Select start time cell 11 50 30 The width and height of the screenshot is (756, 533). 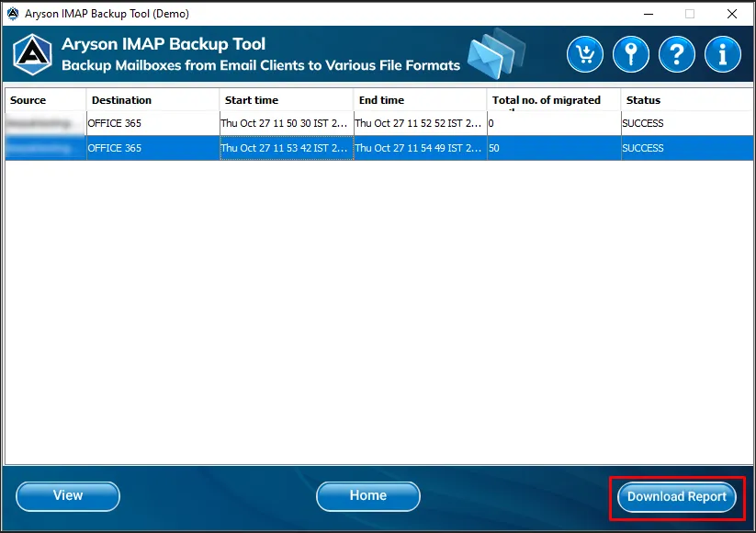pyautogui.click(x=287, y=123)
